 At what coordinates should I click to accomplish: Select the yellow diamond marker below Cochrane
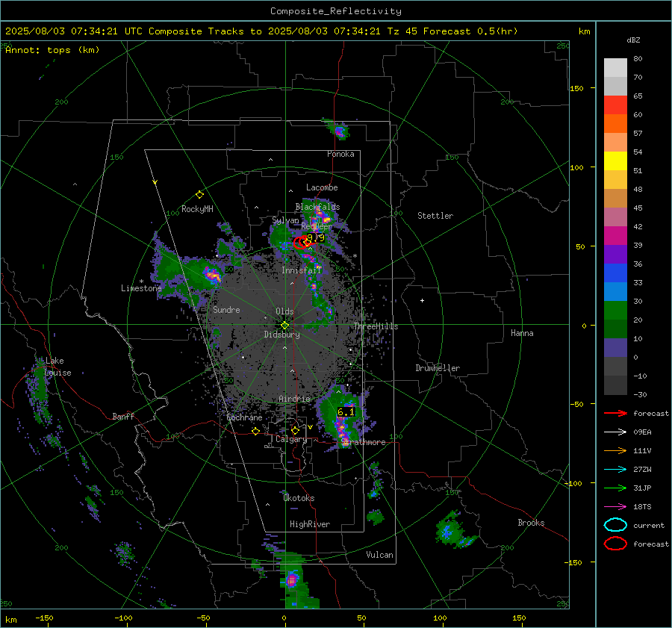[x=255, y=431]
